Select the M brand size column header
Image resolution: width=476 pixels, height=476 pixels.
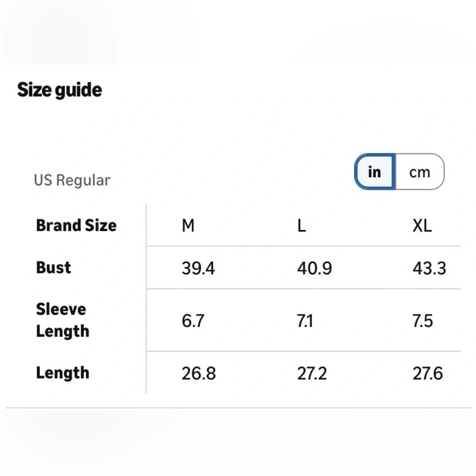(x=188, y=226)
